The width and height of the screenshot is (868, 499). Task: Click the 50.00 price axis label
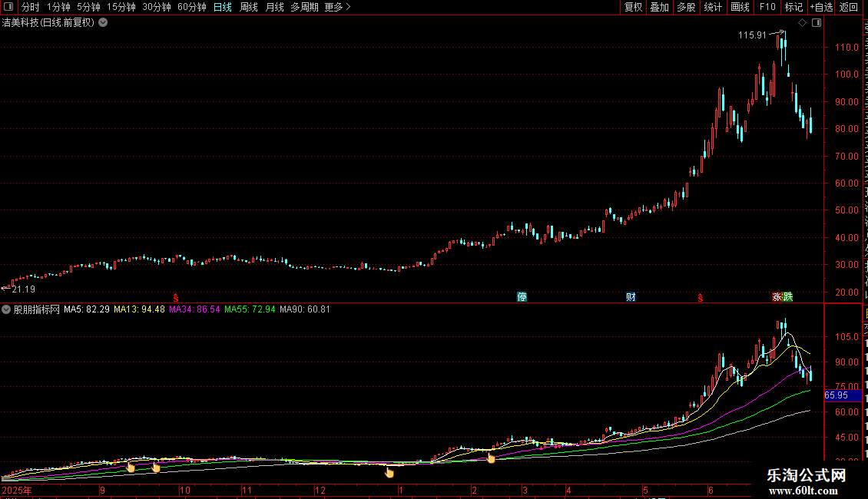847,210
